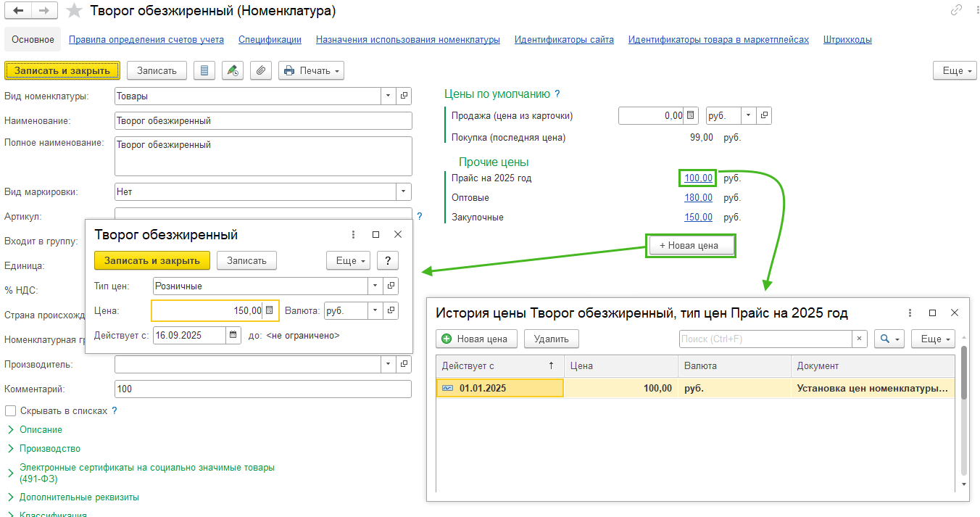The height and width of the screenshot is (517, 980).
Task: Click the Наименование input field
Action: pyautogui.click(x=262, y=121)
